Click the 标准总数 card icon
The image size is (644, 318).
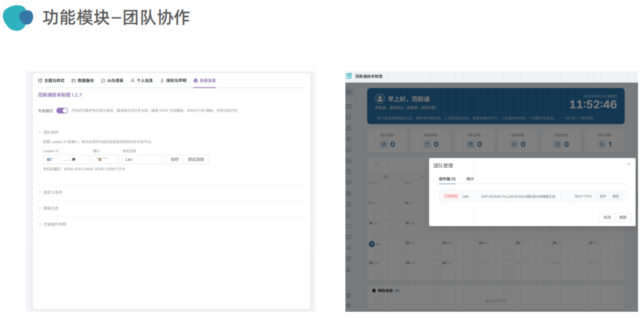(x=558, y=144)
